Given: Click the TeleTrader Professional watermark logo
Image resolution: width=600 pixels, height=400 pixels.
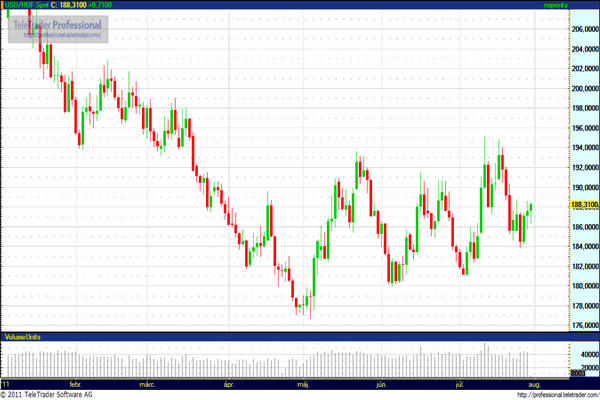Looking at the screenshot, I should (x=59, y=23).
